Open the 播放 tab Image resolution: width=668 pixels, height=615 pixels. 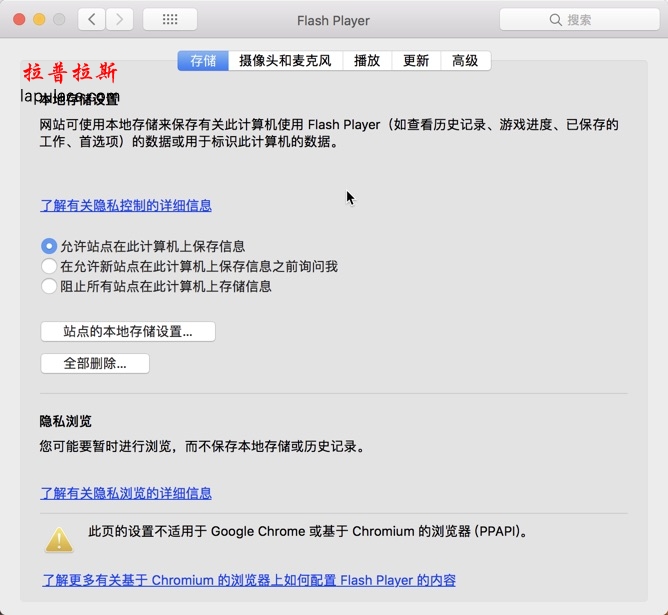point(367,60)
